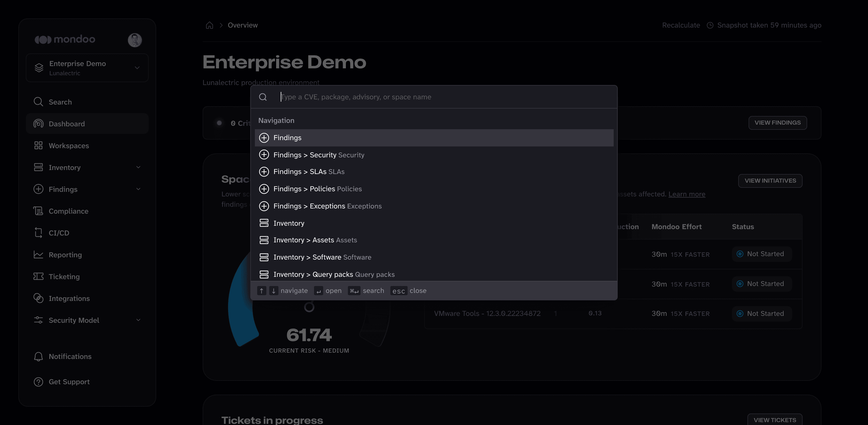Viewport: 868px width, 425px height.
Task: Click the VMware Tools - 12.3.0.22234872 row
Action: [x=613, y=314]
